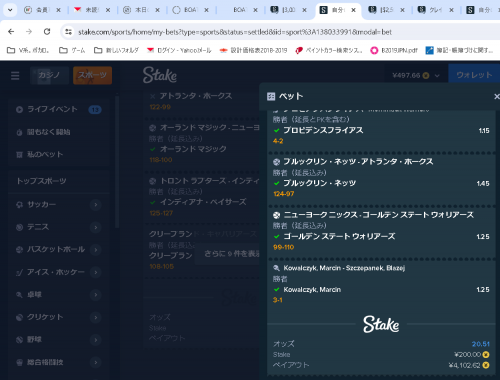Expand the サッカー chevron

(x=96, y=205)
